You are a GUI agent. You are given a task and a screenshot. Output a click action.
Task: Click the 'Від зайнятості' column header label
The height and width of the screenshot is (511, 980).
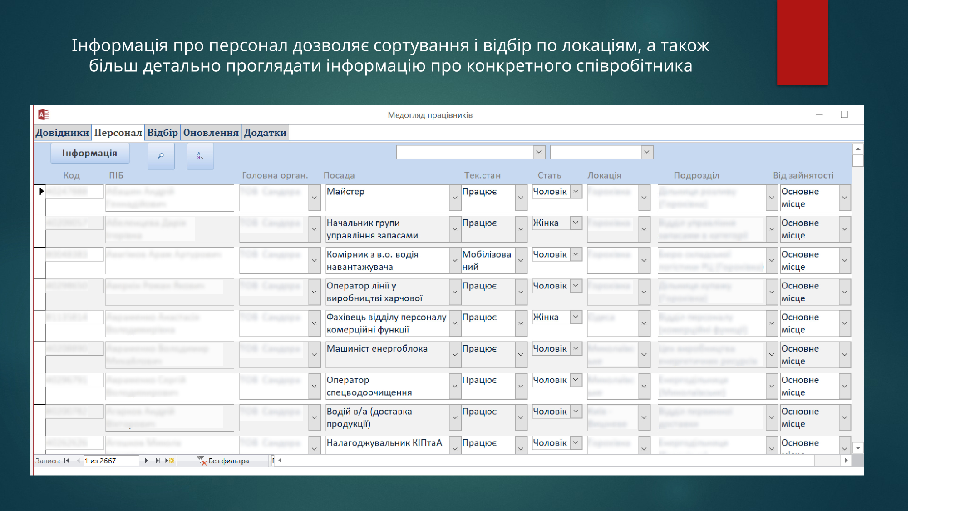[803, 175]
